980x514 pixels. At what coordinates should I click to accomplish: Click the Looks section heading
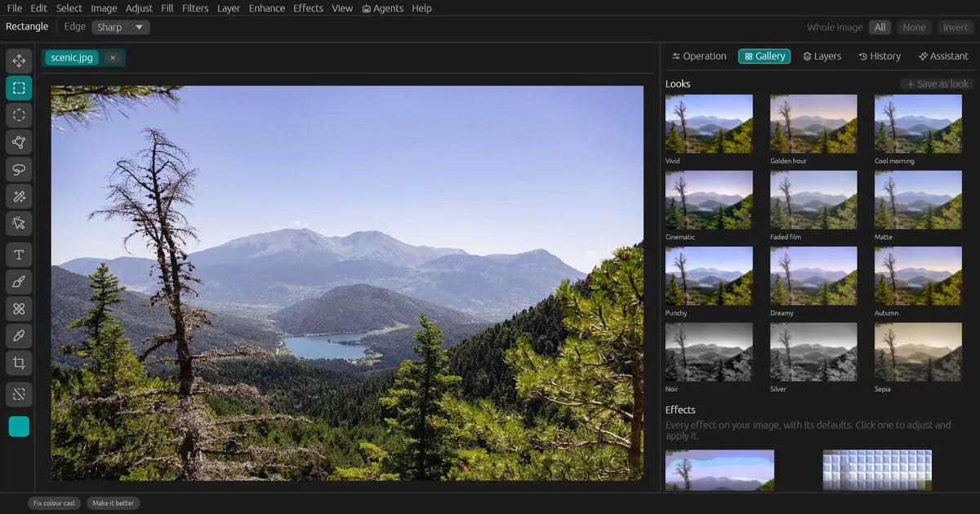[678, 84]
